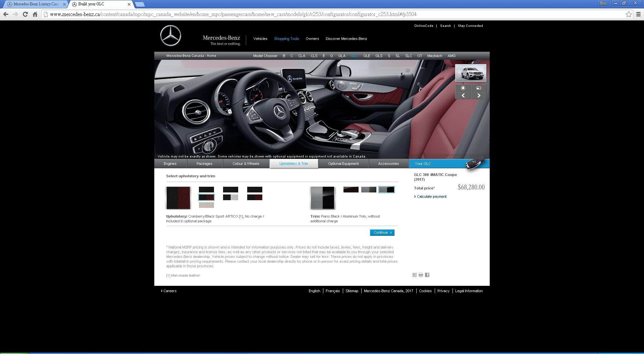644x354 pixels.
Task: Select the black/grey upholstery swatch
Action: [230, 197]
